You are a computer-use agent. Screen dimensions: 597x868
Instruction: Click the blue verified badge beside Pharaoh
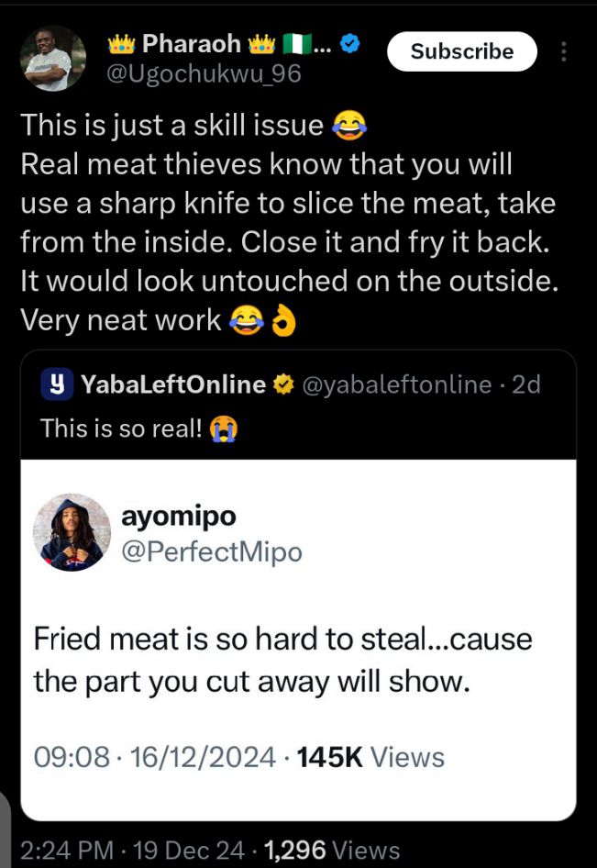(x=350, y=44)
